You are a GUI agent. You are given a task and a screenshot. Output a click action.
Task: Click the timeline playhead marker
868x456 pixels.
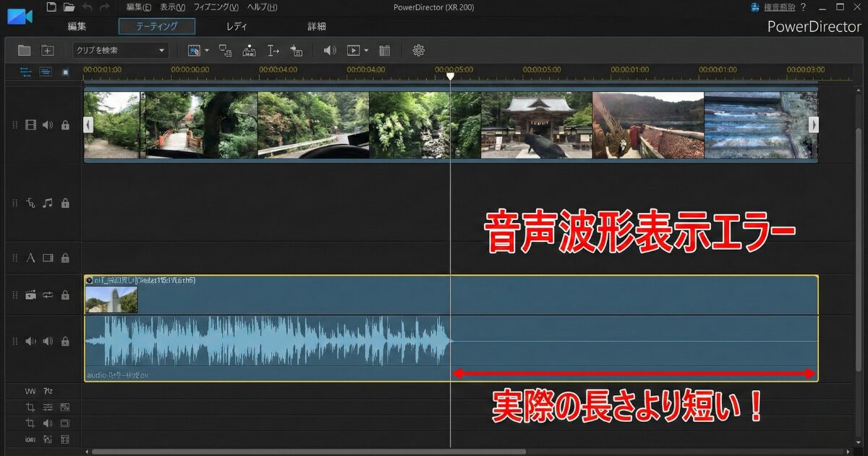[x=450, y=75]
